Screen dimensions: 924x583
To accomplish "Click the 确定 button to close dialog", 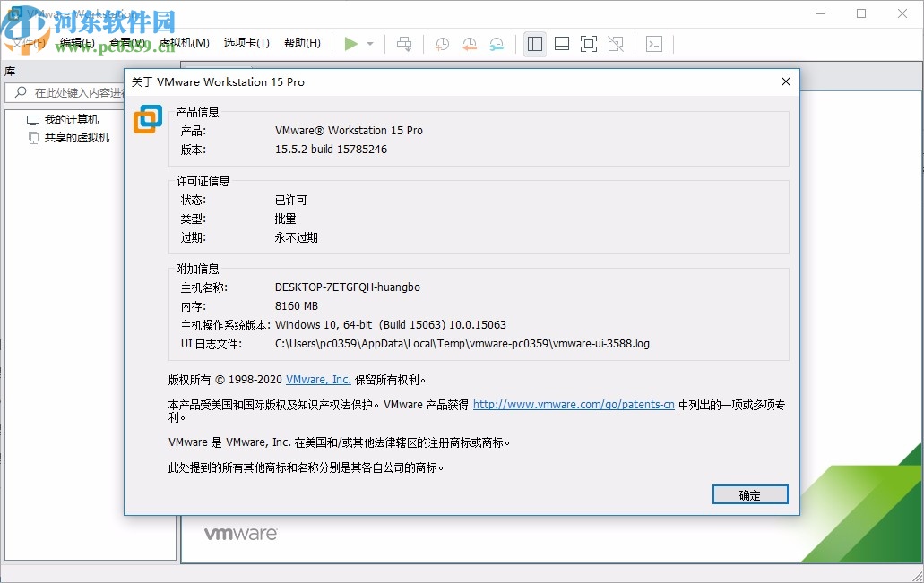I will click(749, 494).
